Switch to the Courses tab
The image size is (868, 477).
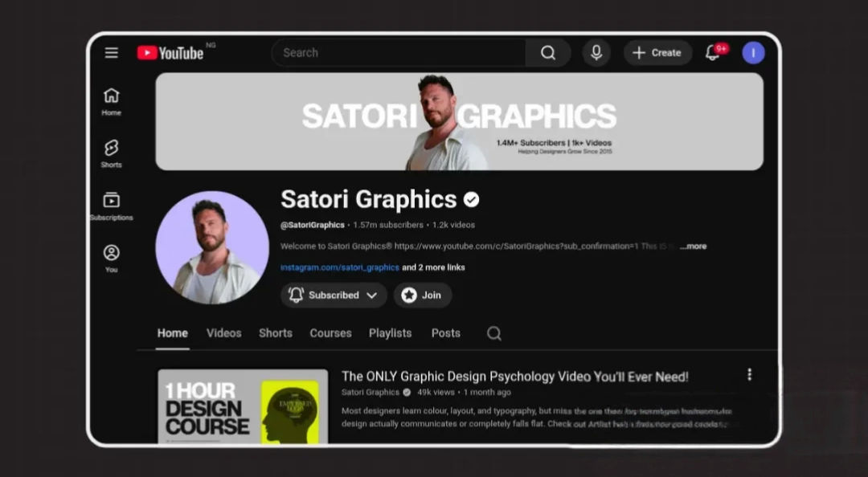(x=330, y=333)
